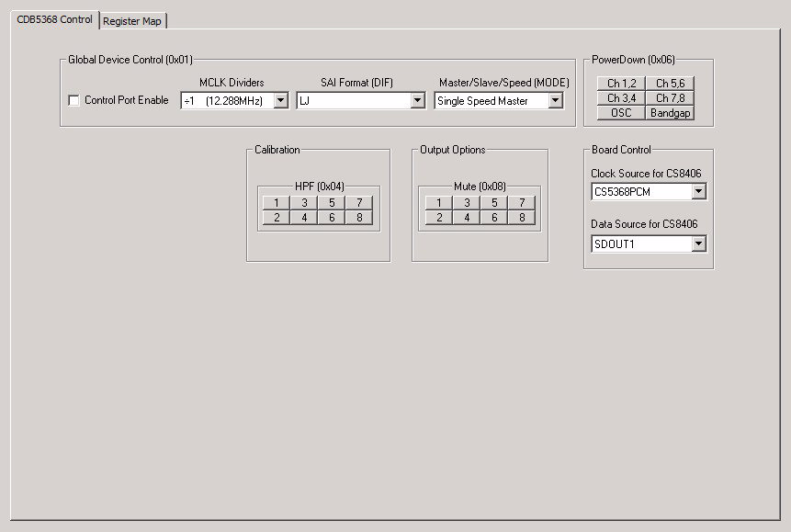Switch to the Register Map tab
The height and width of the screenshot is (532, 791).
point(133,19)
